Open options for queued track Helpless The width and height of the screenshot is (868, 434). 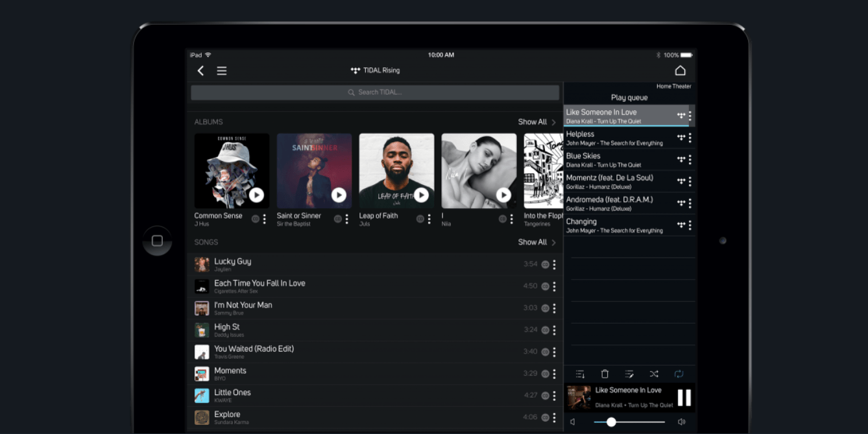(x=690, y=138)
